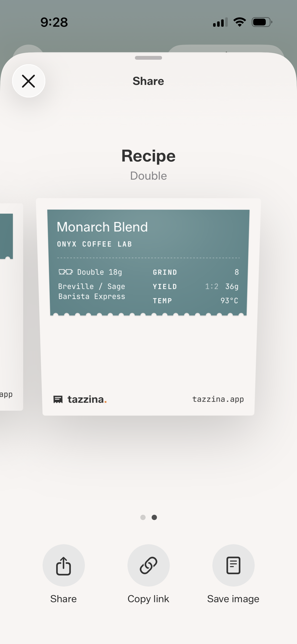Tap the "Copy link" label
The image size is (297, 644).
coord(148,599)
